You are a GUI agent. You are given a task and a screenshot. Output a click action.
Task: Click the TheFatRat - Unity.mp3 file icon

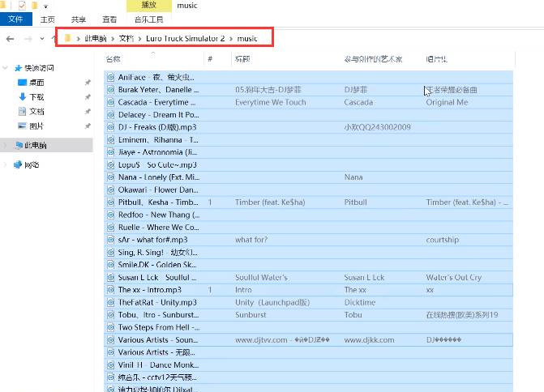(x=111, y=302)
